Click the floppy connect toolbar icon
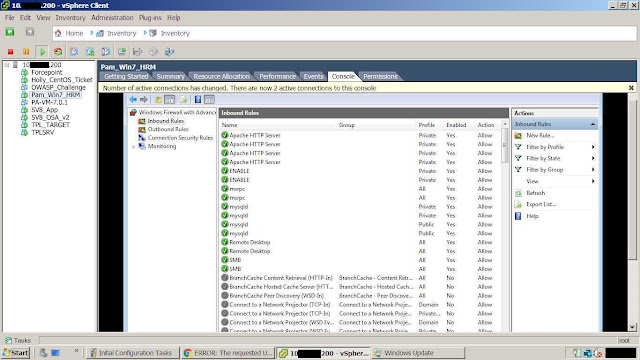 (138, 52)
